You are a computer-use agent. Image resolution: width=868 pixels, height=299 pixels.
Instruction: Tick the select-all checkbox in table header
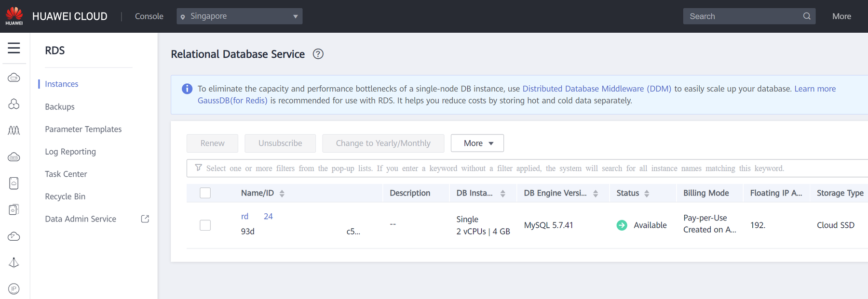(205, 193)
